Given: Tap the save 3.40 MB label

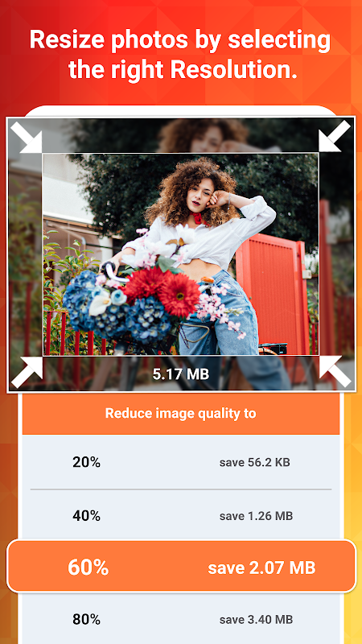Looking at the screenshot, I should coord(256,619).
